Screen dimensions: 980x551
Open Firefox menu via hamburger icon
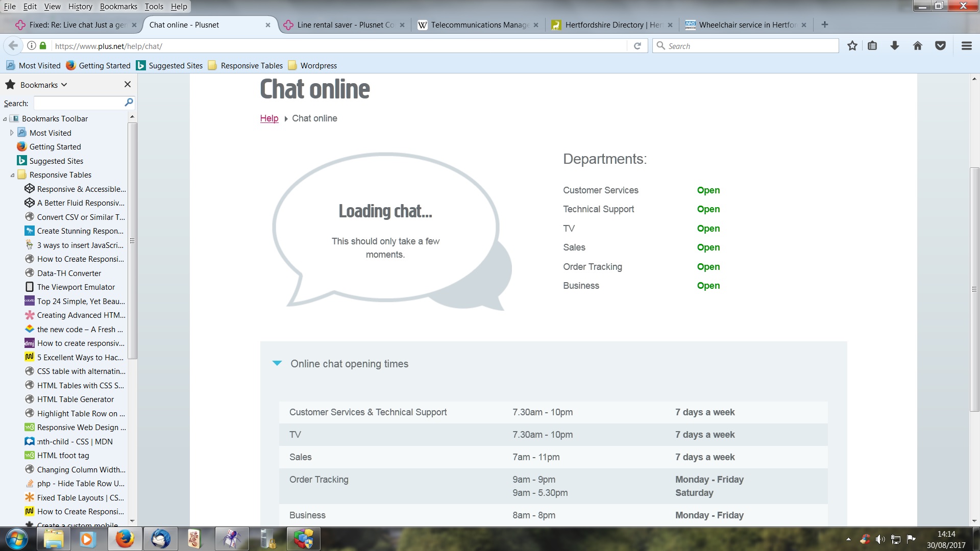click(966, 45)
